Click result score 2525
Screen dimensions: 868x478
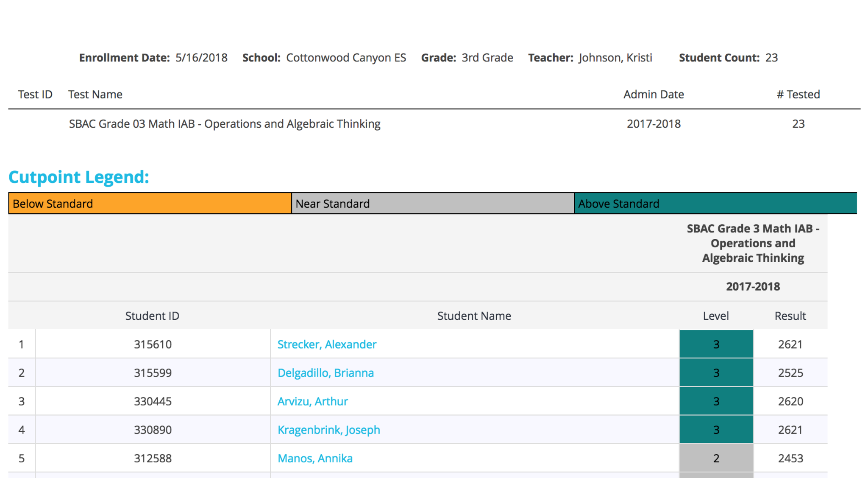790,372
